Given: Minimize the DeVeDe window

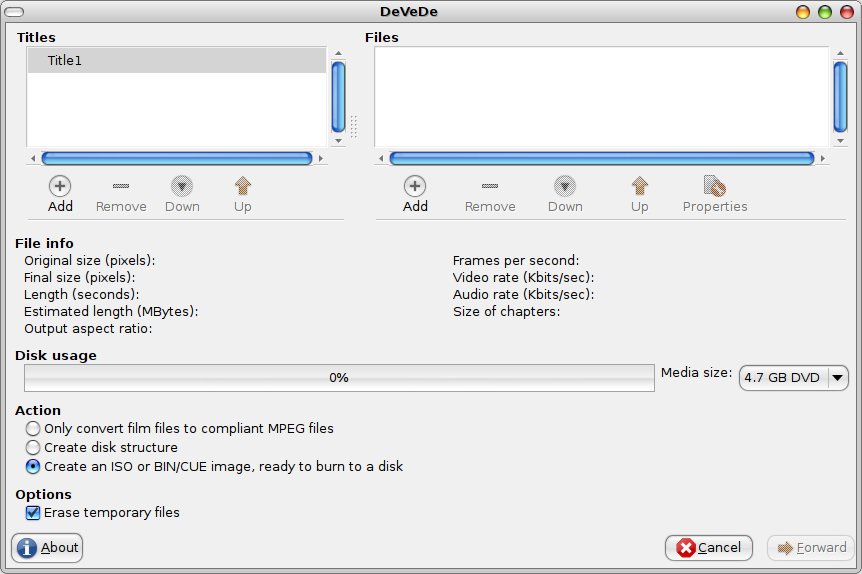Looking at the screenshot, I should pyautogui.click(x=803, y=12).
